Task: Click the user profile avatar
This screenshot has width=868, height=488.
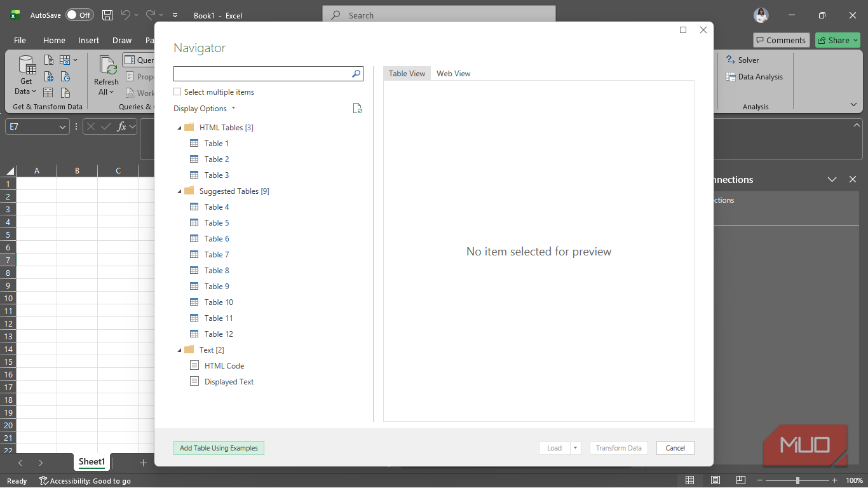Action: (x=761, y=15)
